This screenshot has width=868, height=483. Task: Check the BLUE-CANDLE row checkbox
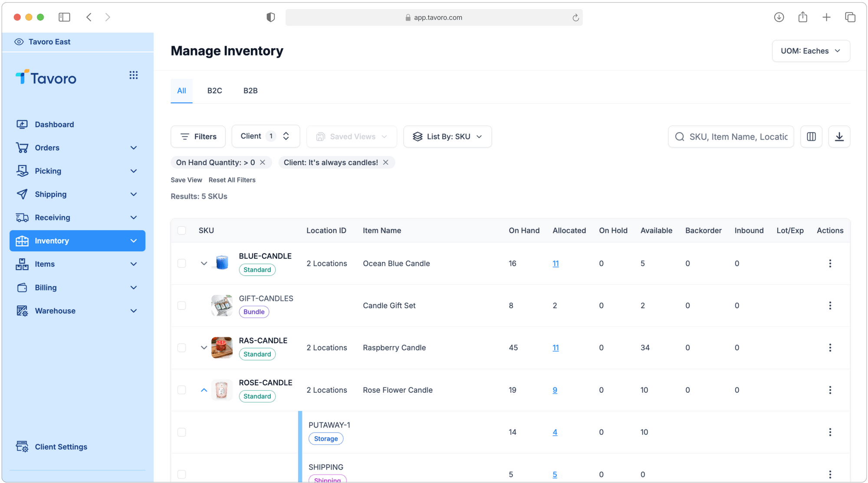coord(182,263)
